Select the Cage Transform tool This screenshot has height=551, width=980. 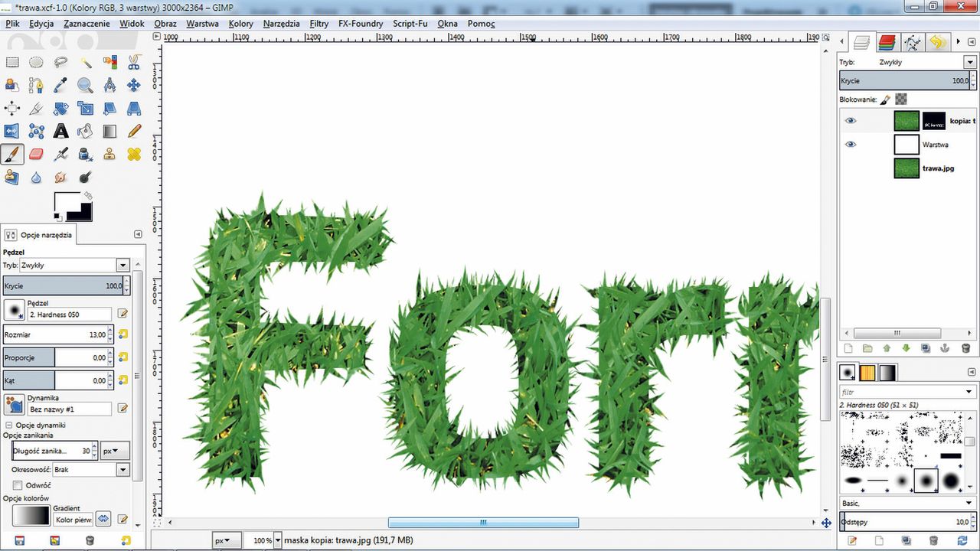point(36,132)
